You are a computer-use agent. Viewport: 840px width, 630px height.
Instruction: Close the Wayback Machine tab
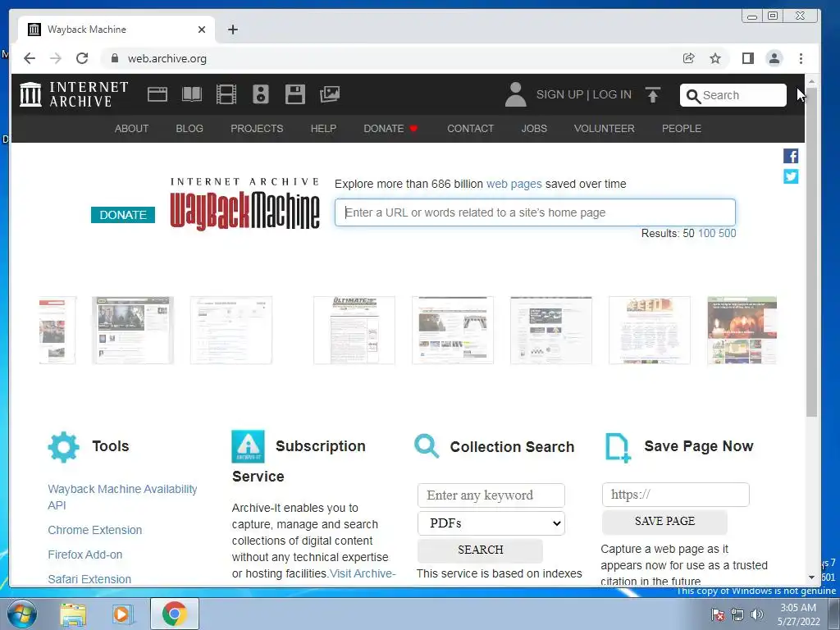coord(202,30)
